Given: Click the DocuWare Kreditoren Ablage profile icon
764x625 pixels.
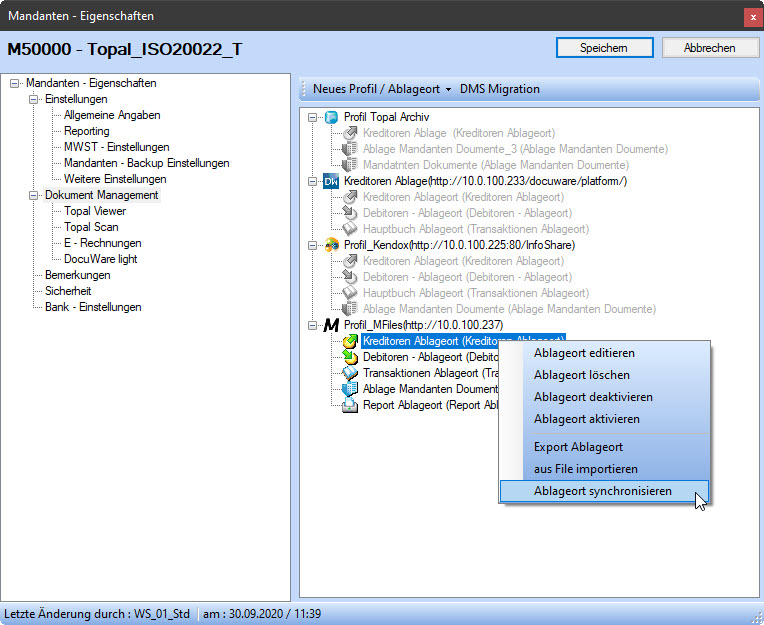Looking at the screenshot, I should tap(332, 181).
